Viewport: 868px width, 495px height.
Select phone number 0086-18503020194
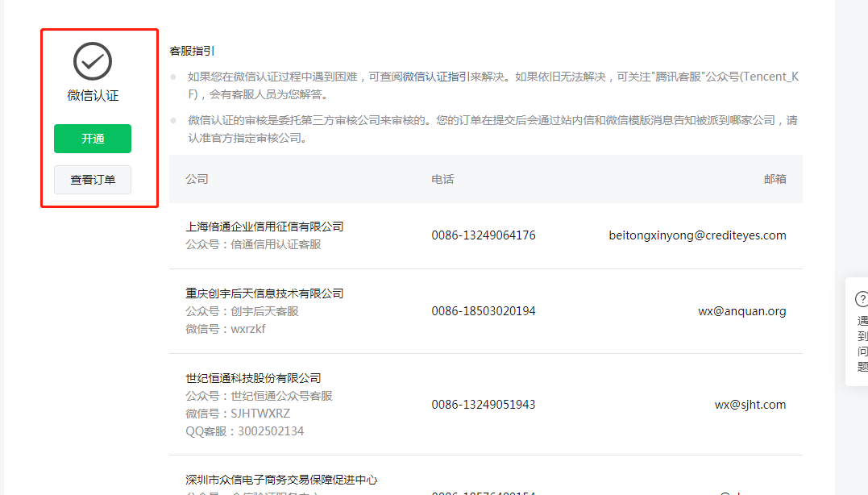[x=484, y=311]
